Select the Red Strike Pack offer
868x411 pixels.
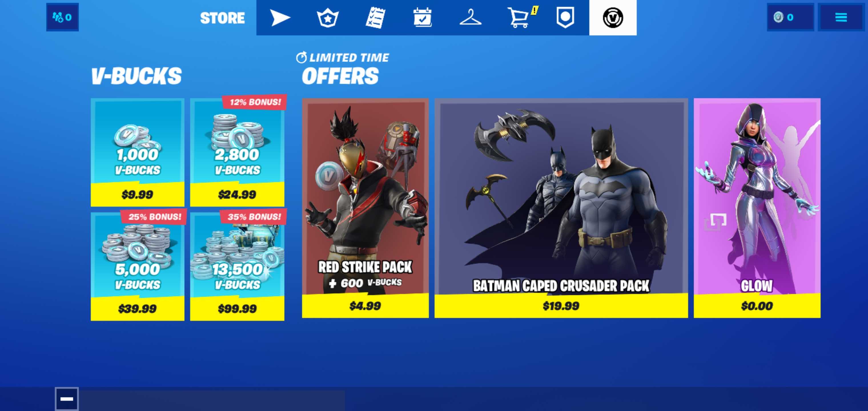click(365, 208)
